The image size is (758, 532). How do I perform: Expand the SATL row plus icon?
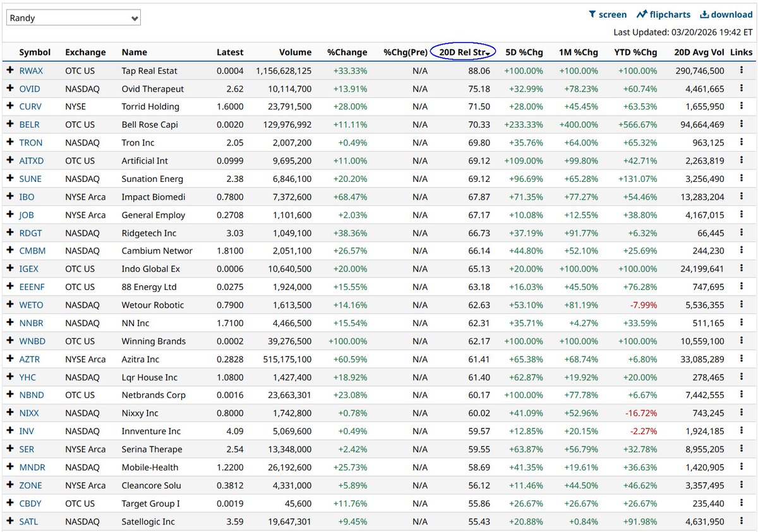9,521
